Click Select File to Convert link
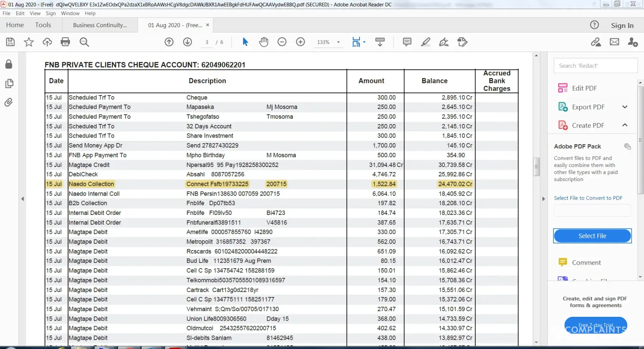The image size is (644, 349). (588, 198)
